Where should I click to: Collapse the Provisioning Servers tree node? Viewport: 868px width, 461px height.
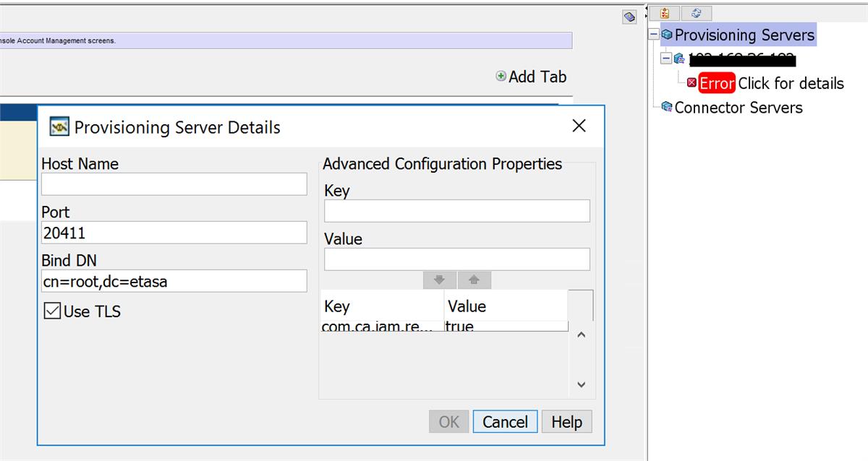pos(655,34)
